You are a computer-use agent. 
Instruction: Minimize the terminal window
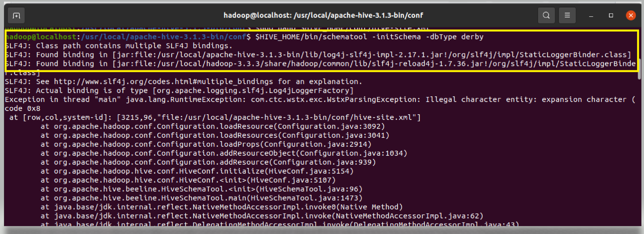pyautogui.click(x=591, y=15)
